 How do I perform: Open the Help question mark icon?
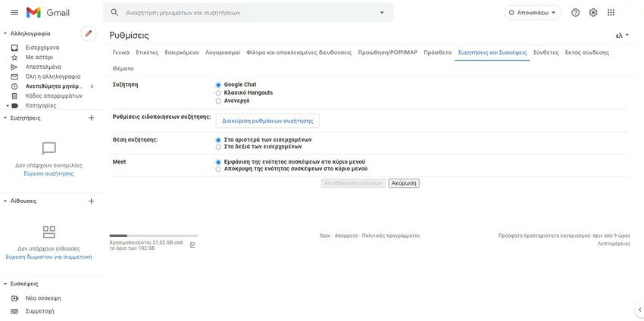[x=575, y=13]
